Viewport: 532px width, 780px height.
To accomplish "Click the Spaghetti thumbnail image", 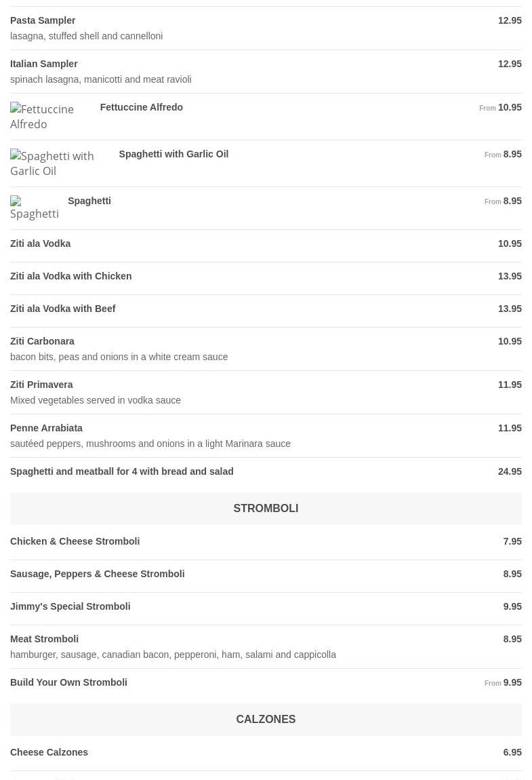I will point(34,208).
